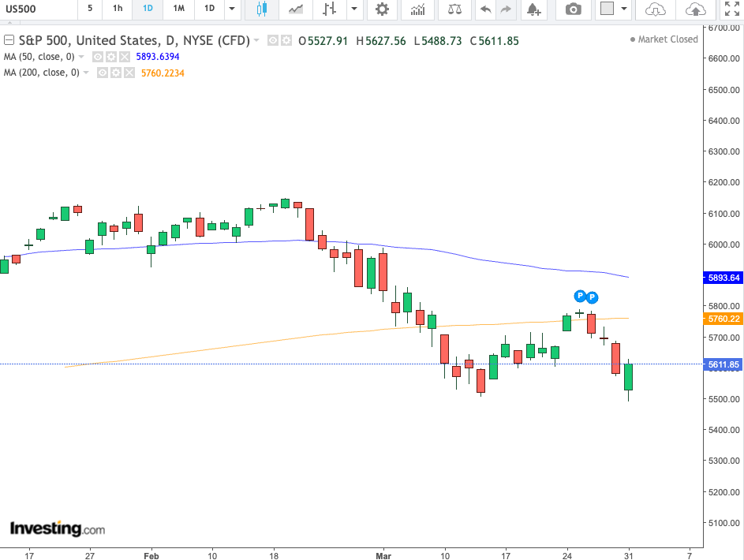Click the blue P marker on the chart

point(580,296)
